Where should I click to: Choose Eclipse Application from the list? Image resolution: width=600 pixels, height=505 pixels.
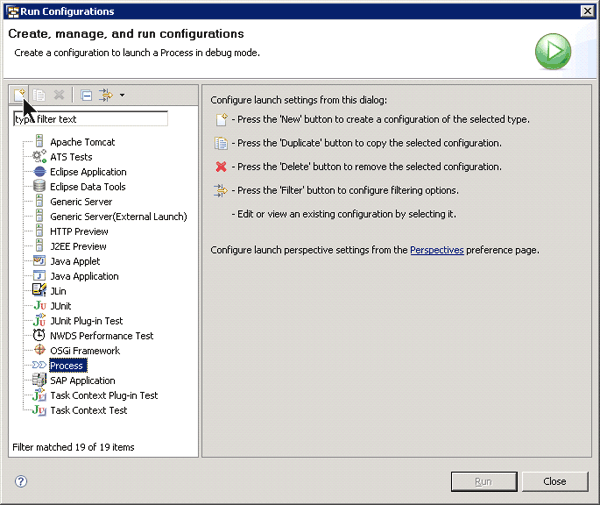coord(88,172)
